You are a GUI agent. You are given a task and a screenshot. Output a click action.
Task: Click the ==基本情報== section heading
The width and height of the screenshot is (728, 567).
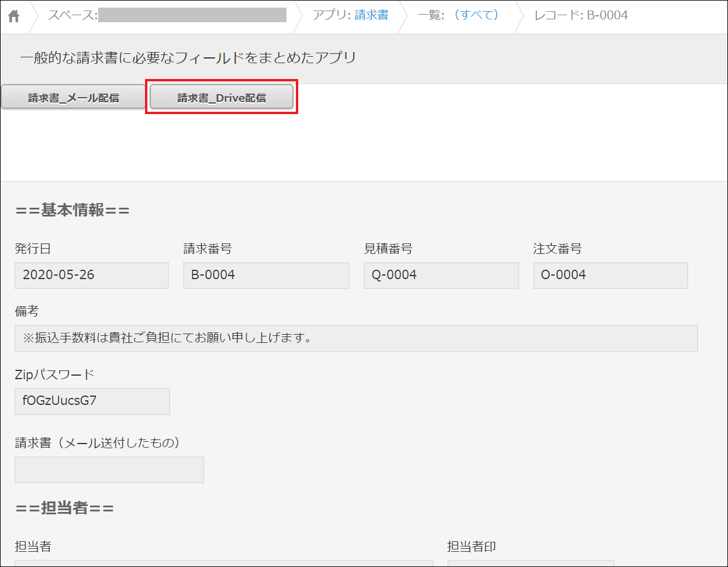[x=73, y=210]
